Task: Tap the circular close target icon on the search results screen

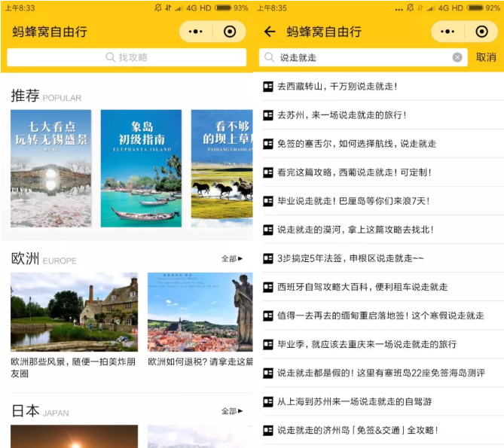Action: tap(481, 32)
